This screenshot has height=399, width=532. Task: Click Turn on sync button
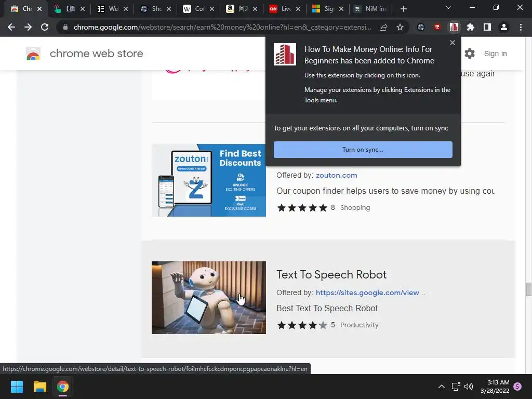(363, 150)
